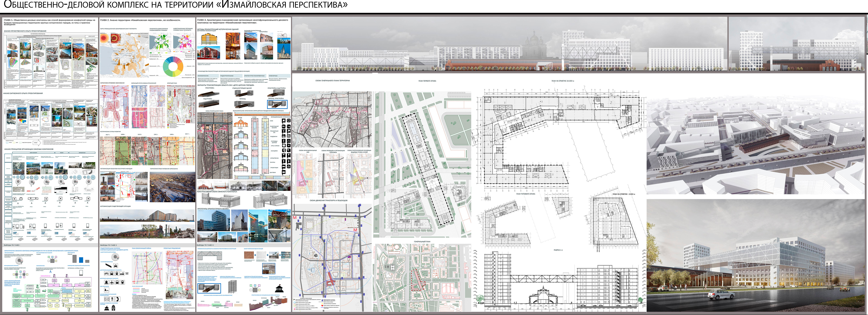This screenshot has height=315, width=868.
Task: Click label 'Анализ принципов организации офисных комплексов'
Action: pyautogui.click(x=29, y=149)
